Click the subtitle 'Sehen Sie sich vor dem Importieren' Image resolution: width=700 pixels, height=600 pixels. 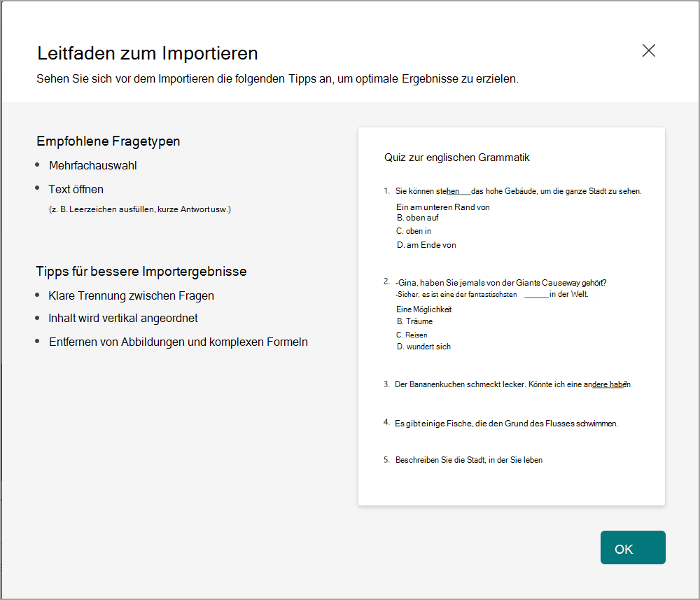pos(277,79)
